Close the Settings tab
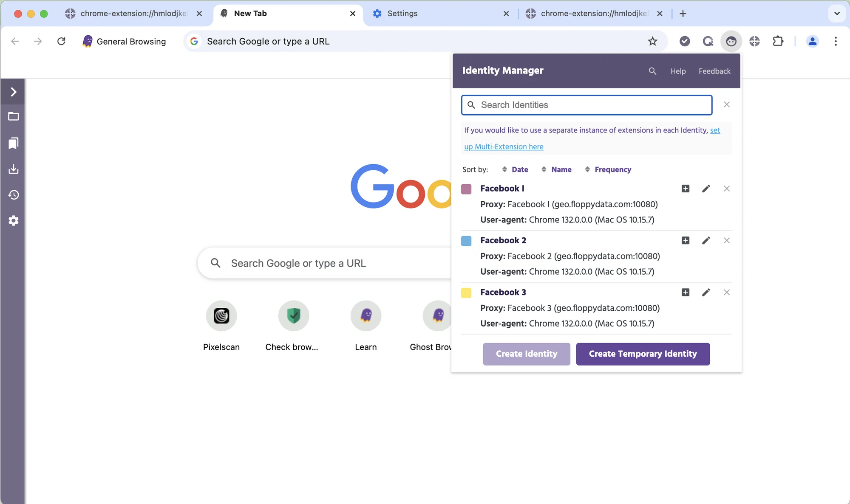 click(x=506, y=14)
